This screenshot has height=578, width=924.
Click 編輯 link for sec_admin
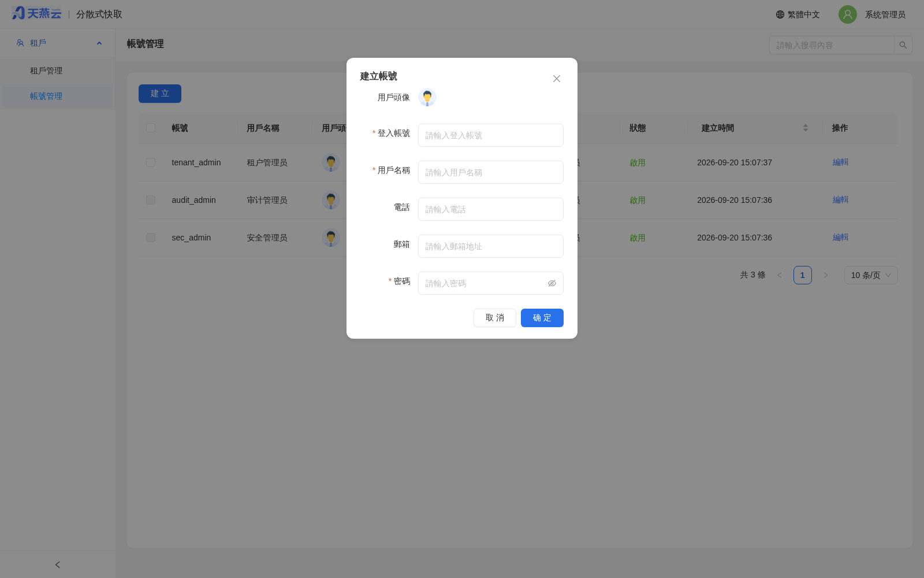pyautogui.click(x=841, y=238)
